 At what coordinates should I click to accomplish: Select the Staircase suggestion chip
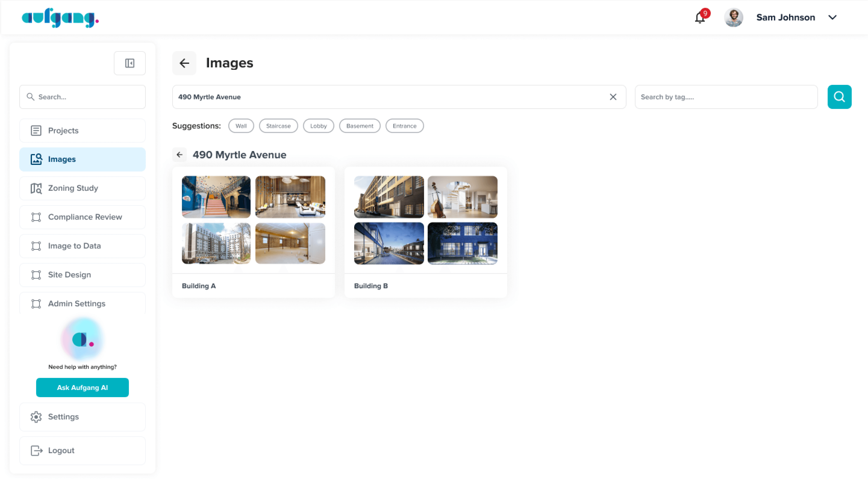tap(278, 126)
